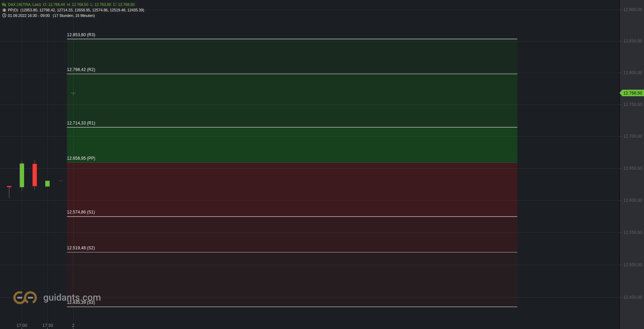
Task: Click the clock icon beside the date range
Action: click(x=4, y=16)
